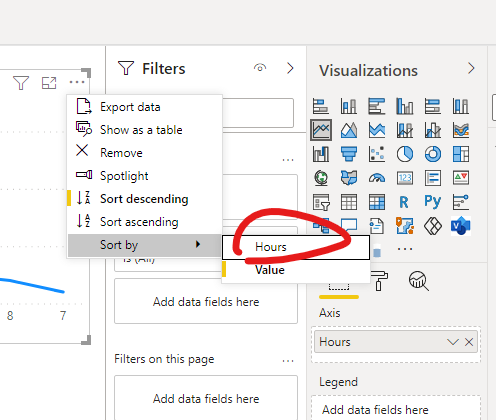Toggle Filters pane visibility eye icon
The height and width of the screenshot is (420, 496).
(x=260, y=68)
